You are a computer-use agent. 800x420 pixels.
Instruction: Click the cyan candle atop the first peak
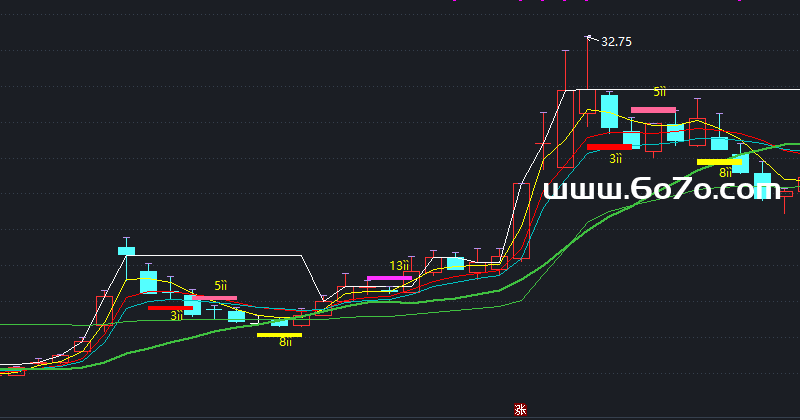click(127, 250)
